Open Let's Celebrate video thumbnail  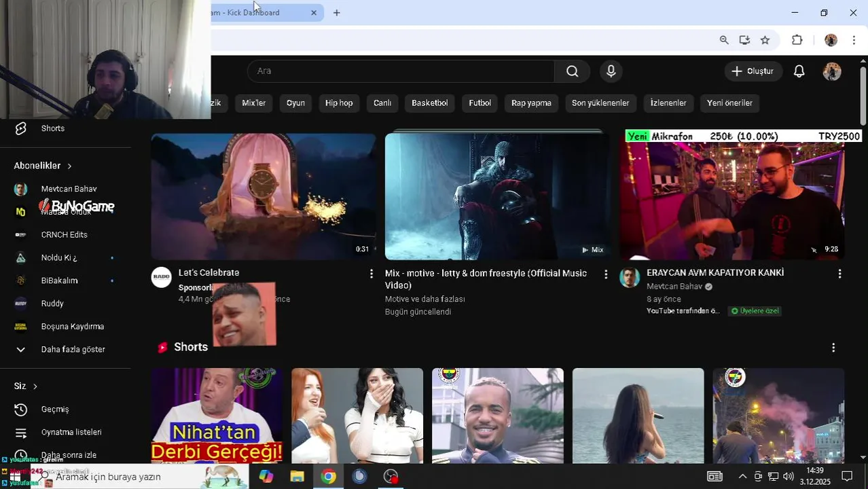[x=264, y=196]
